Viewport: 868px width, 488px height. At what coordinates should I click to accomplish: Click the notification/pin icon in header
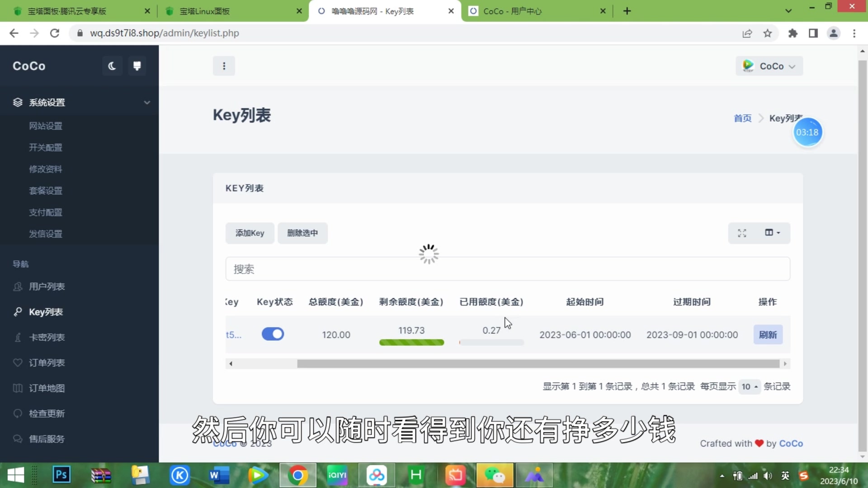[x=137, y=66]
